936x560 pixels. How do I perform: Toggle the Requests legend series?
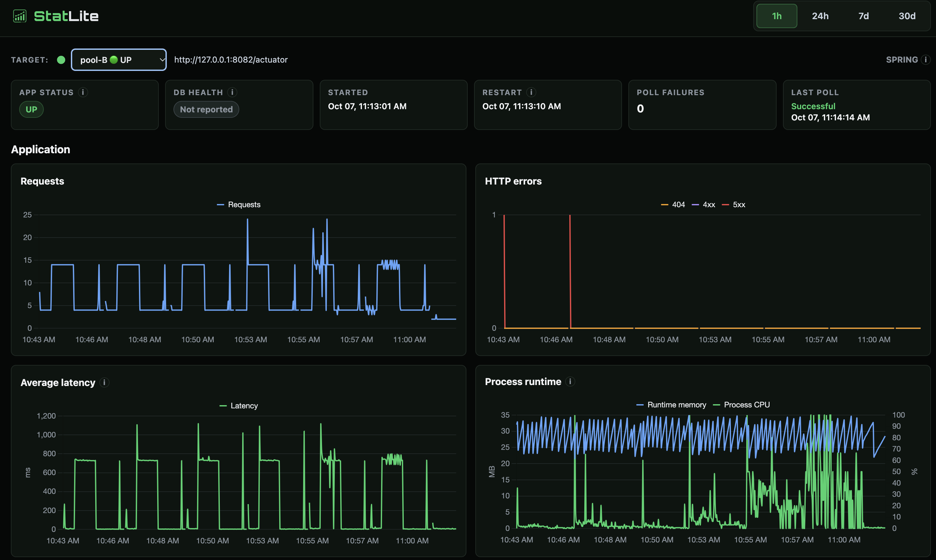click(239, 205)
